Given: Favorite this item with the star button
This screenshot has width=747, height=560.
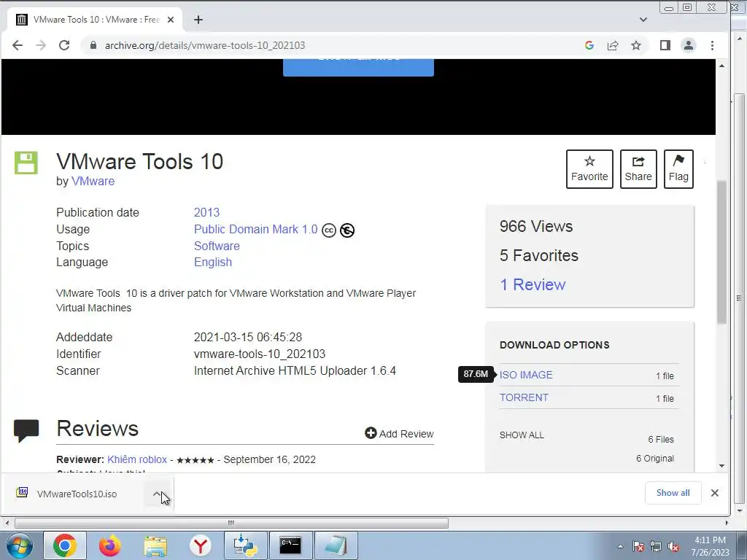Looking at the screenshot, I should pos(589,169).
